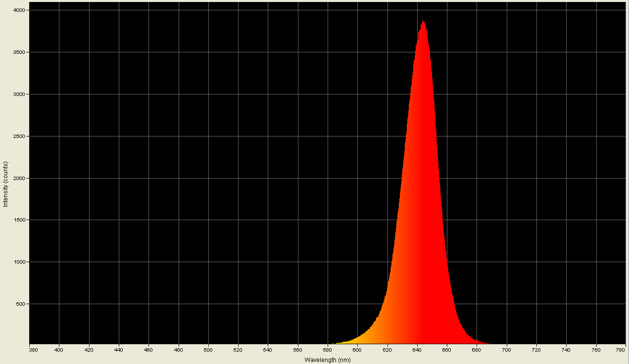Click the 380 wavelength tick label

[33, 349]
